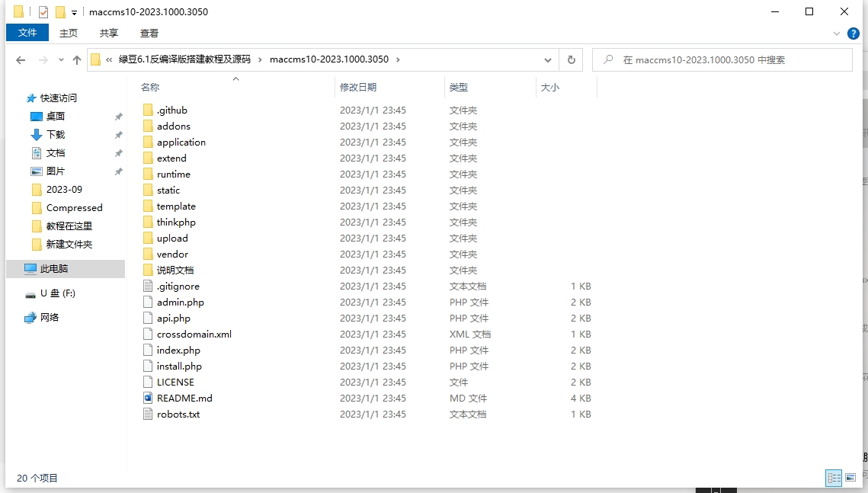The width and height of the screenshot is (868, 493).
Task: Select the index.php file name
Action: (x=178, y=351)
